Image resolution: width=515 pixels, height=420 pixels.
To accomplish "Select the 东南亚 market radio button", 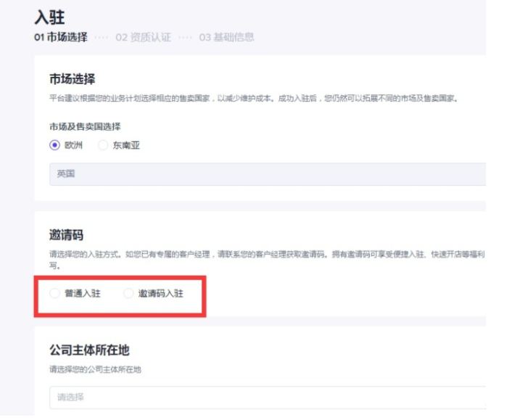I will point(103,145).
